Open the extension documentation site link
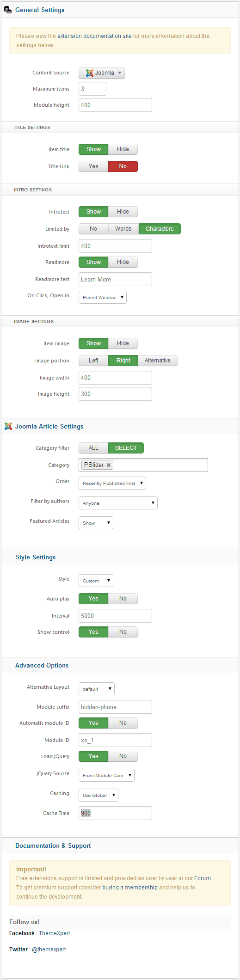The width and height of the screenshot is (240, 980). tap(94, 36)
